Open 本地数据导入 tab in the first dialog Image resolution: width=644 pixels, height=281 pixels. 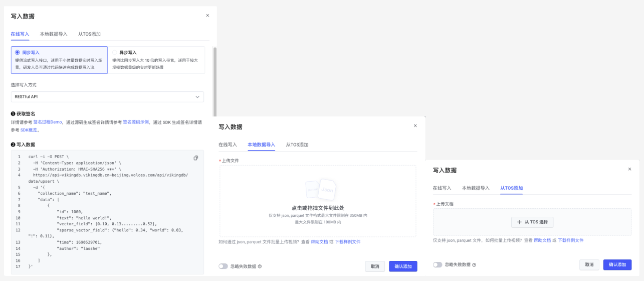tap(54, 34)
